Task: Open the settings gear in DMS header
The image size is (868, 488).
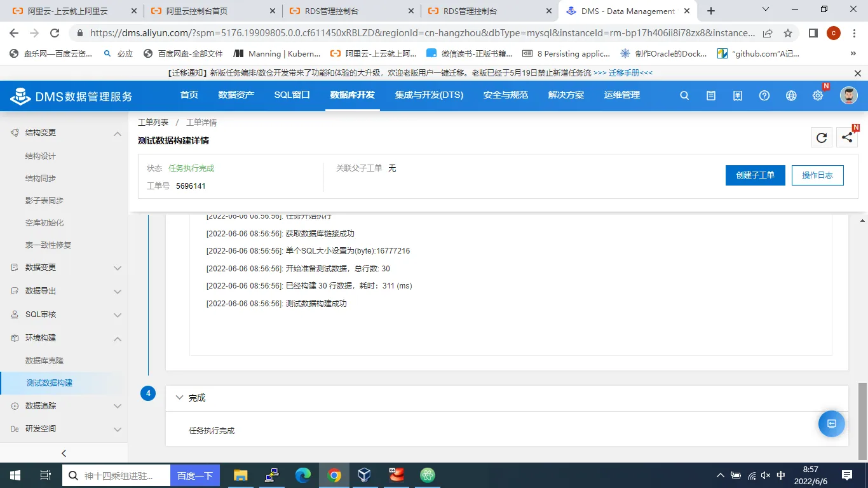Action: 818,95
